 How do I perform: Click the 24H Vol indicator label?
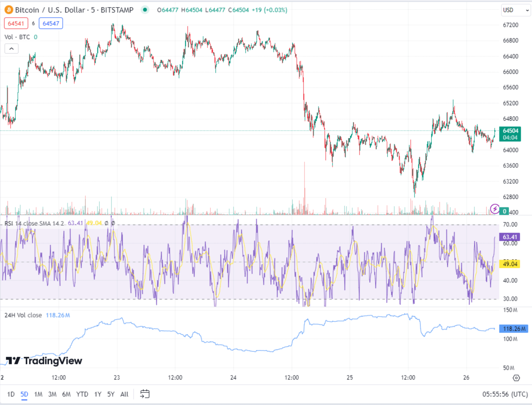click(x=23, y=315)
